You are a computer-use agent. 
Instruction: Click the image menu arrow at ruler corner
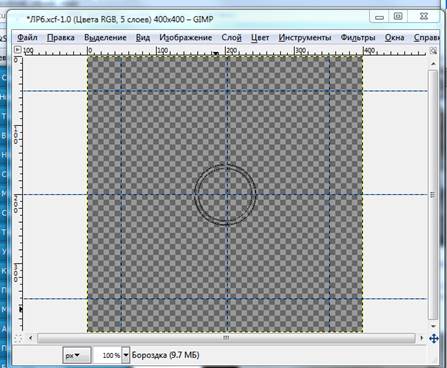pyautogui.click(x=18, y=50)
